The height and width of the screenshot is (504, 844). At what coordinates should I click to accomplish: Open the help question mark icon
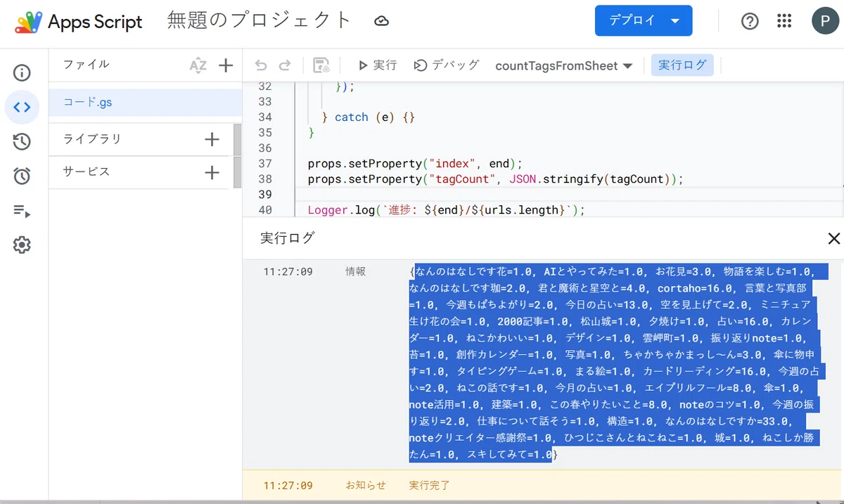(750, 22)
